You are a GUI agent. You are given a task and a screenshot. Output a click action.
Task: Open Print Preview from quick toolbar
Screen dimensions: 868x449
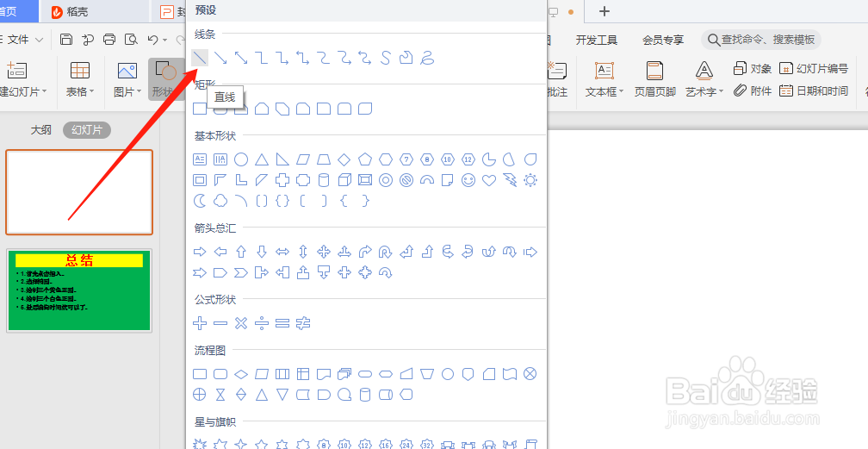[131, 40]
